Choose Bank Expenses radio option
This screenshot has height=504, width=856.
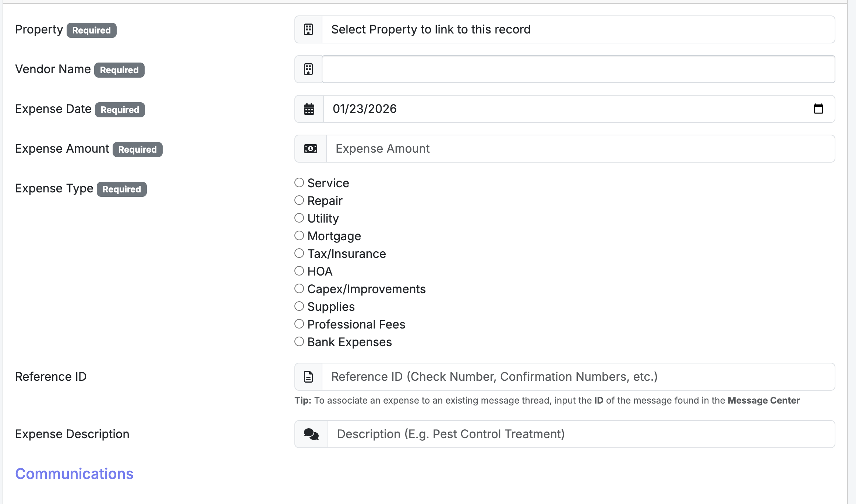tap(299, 342)
